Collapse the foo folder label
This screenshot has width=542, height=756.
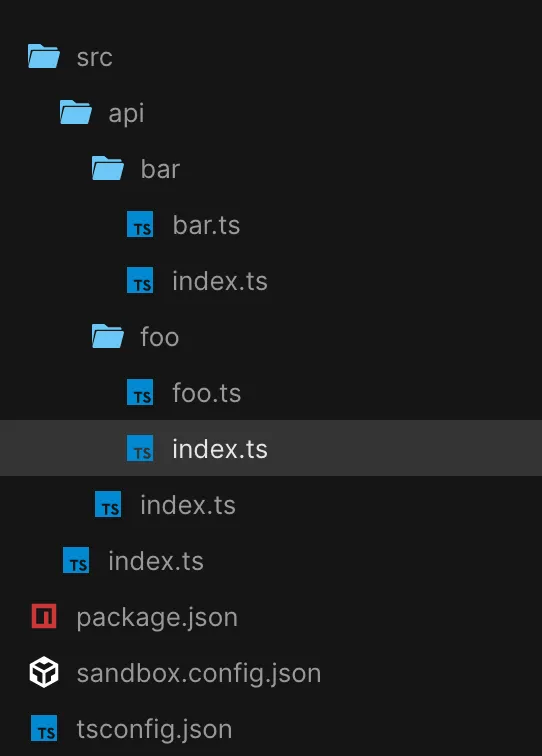[x=160, y=337]
